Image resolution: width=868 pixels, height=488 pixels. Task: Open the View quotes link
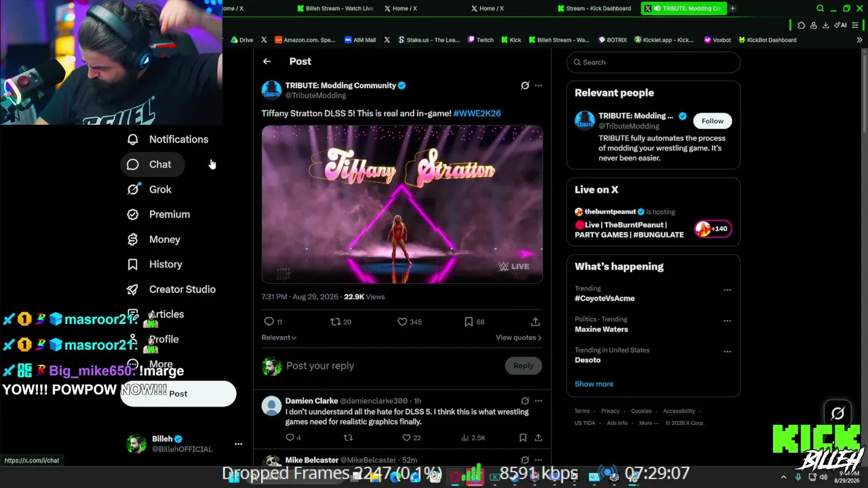pyautogui.click(x=518, y=338)
